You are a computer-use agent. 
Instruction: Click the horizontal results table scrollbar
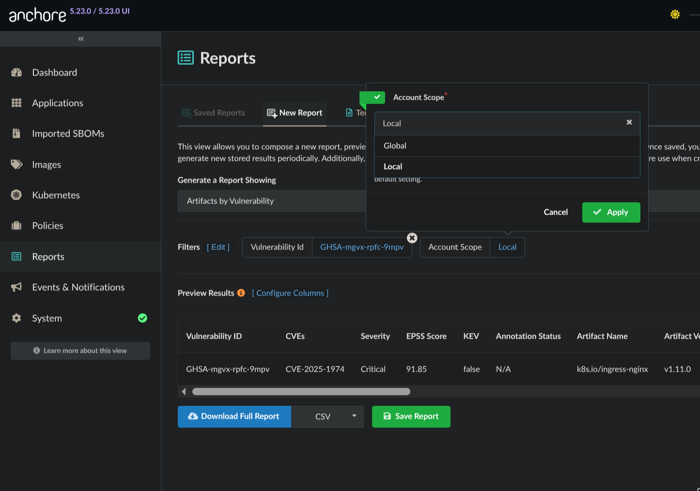(x=300, y=391)
